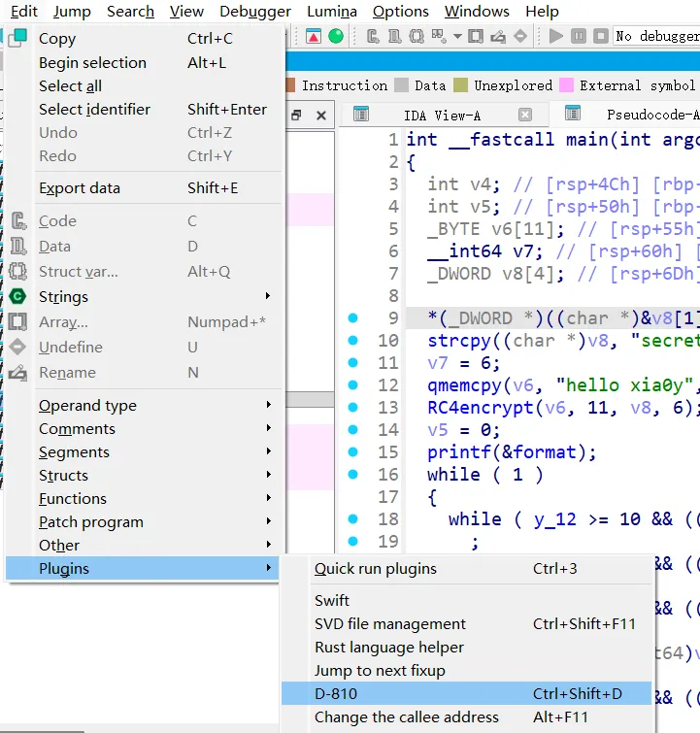Start the process with the play icon
This screenshot has height=733, width=700.
click(x=555, y=36)
